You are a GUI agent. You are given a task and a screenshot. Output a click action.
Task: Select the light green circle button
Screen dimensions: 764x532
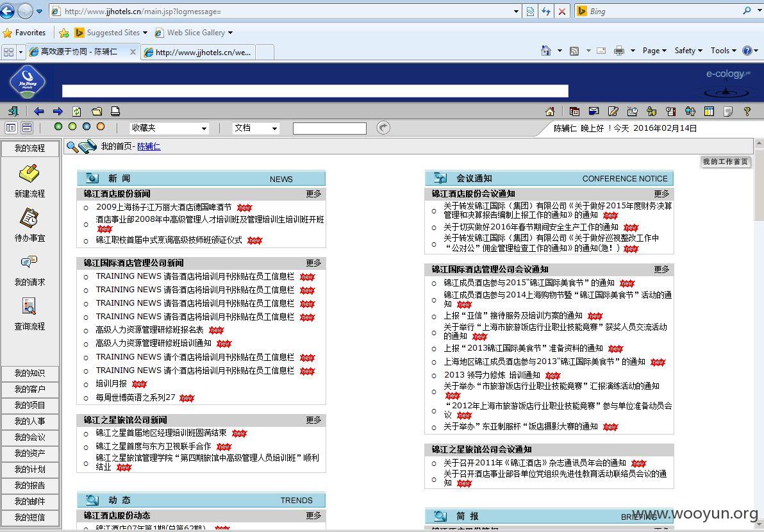[72, 127]
